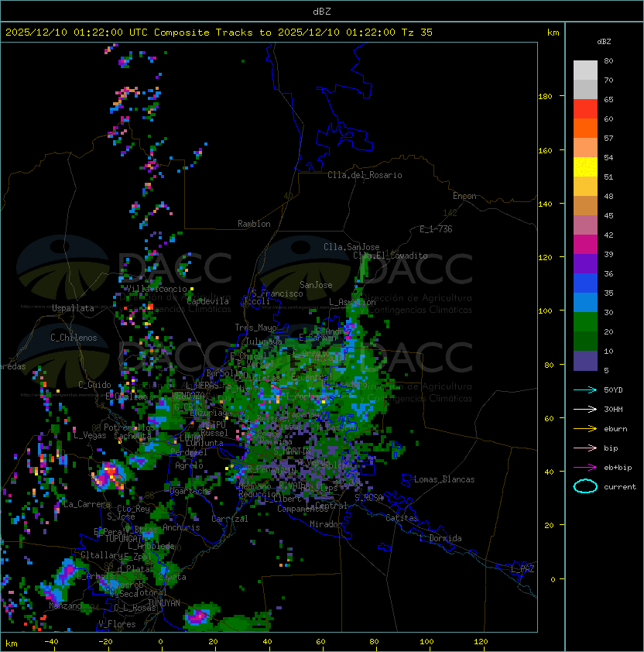Click the 'Mirador' map label
The width and height of the screenshot is (644, 652).
pos(326,524)
